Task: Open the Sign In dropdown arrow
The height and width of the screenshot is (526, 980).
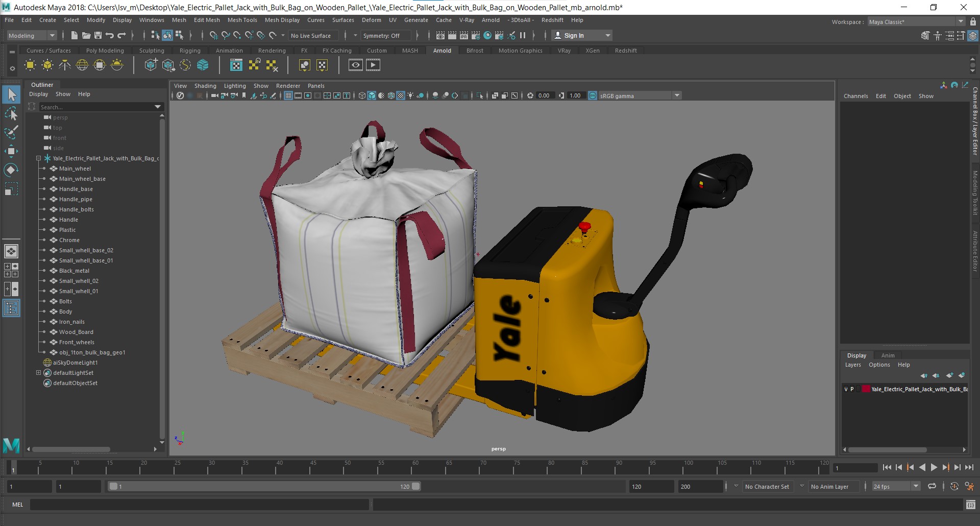Action: pos(607,35)
